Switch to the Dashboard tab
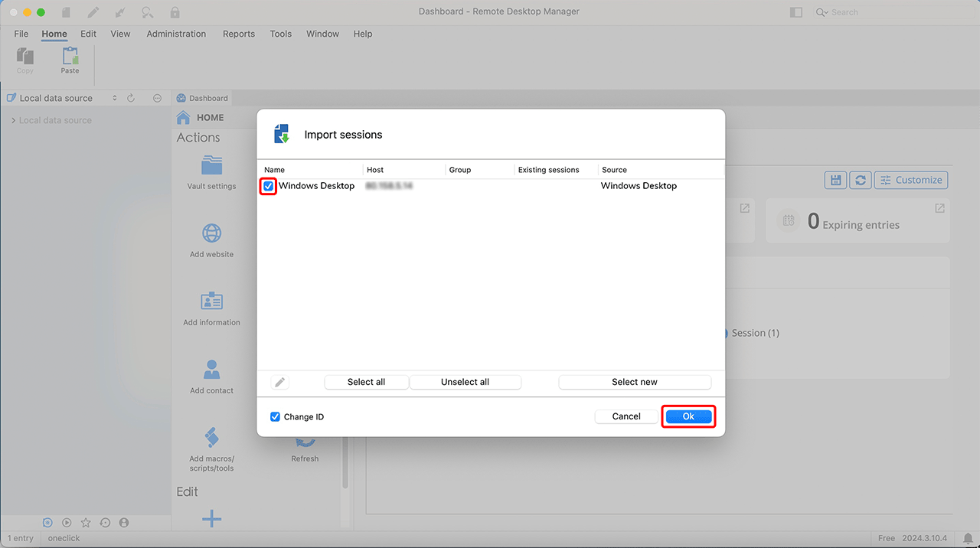The image size is (980, 548). click(202, 98)
